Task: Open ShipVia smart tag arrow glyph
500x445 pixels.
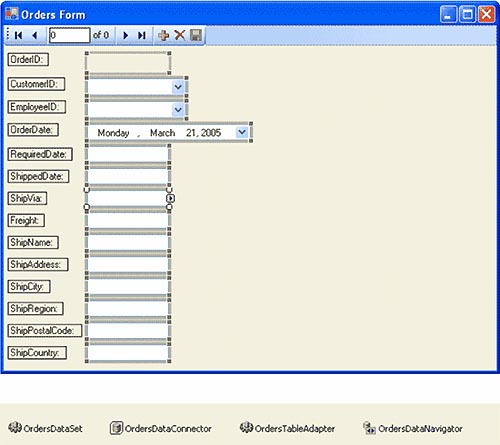Action: tap(170, 198)
